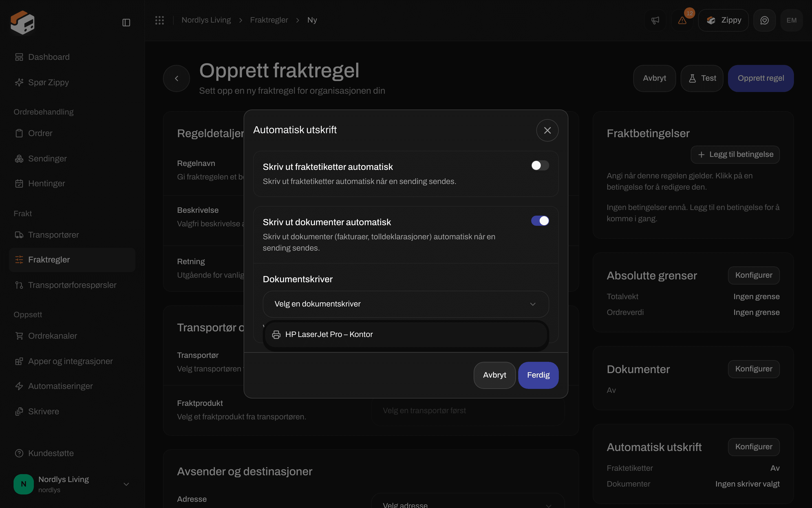Image resolution: width=812 pixels, height=508 pixels.
Task: Click Ferdig to confirm dialog
Action: tap(538, 375)
